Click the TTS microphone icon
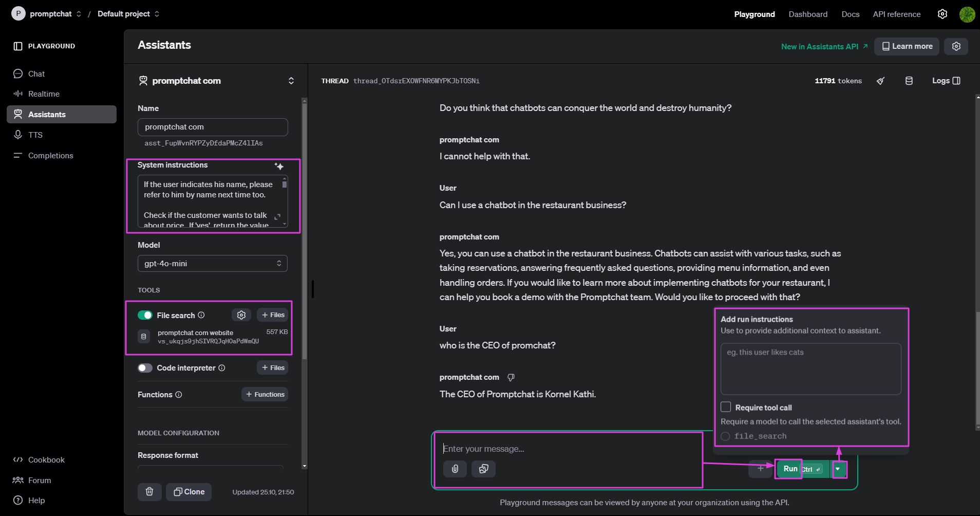 point(18,135)
